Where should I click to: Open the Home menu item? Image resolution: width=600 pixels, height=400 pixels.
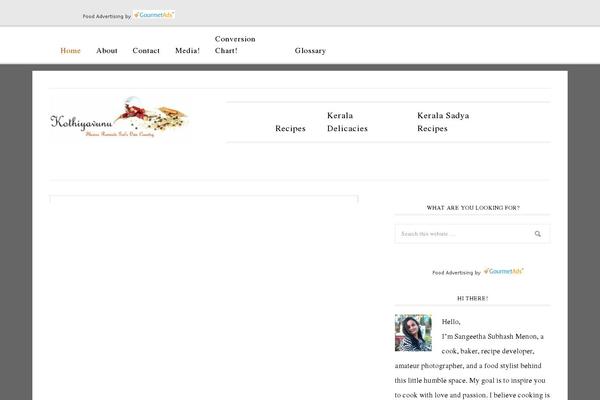click(x=70, y=51)
